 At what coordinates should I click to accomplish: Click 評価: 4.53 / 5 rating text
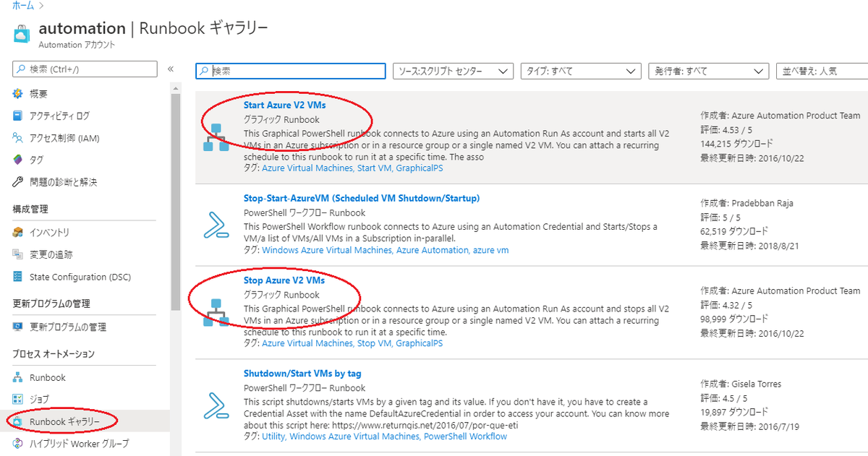pos(726,129)
